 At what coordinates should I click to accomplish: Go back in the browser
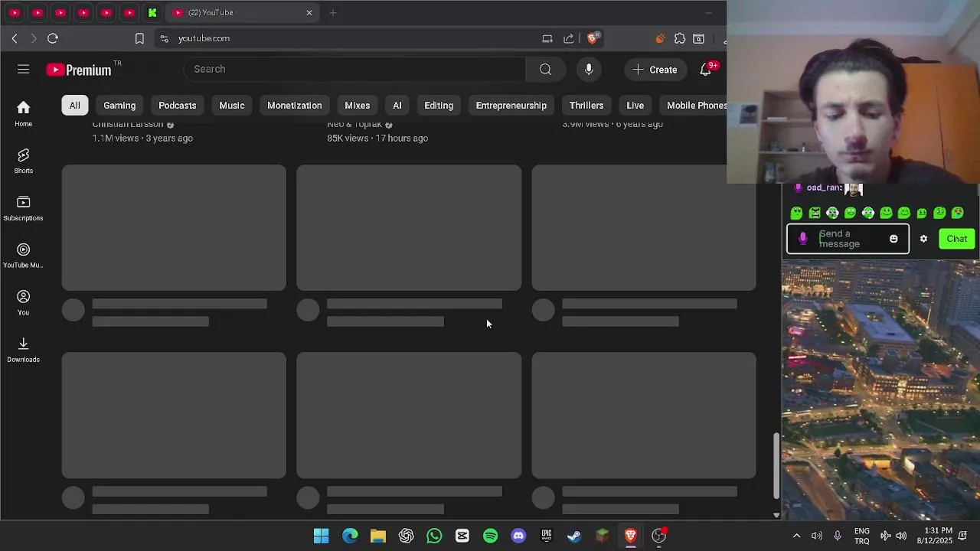tap(15, 38)
